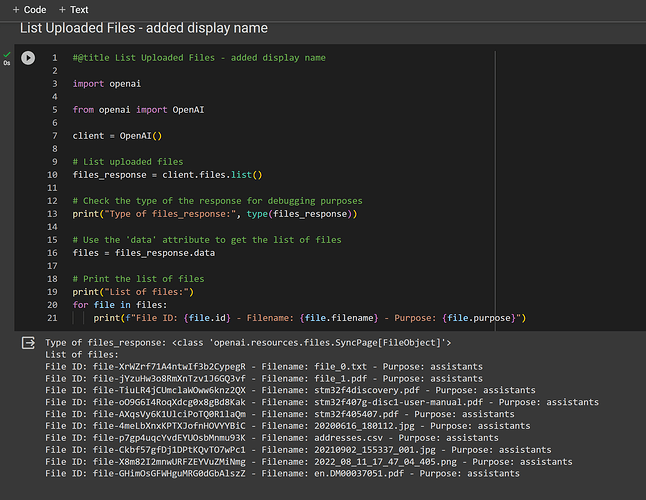Click the print type(files_response) line
The width and height of the screenshot is (646, 500).
click(215, 214)
